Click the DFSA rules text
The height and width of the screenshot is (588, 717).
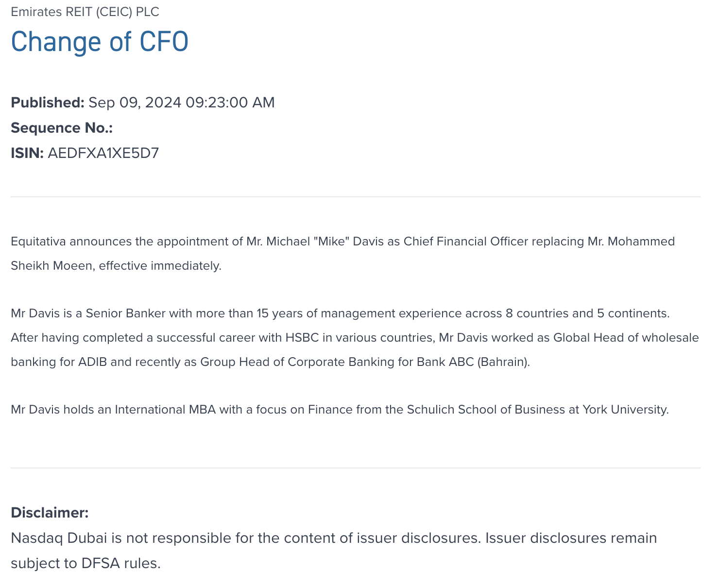pos(120,564)
